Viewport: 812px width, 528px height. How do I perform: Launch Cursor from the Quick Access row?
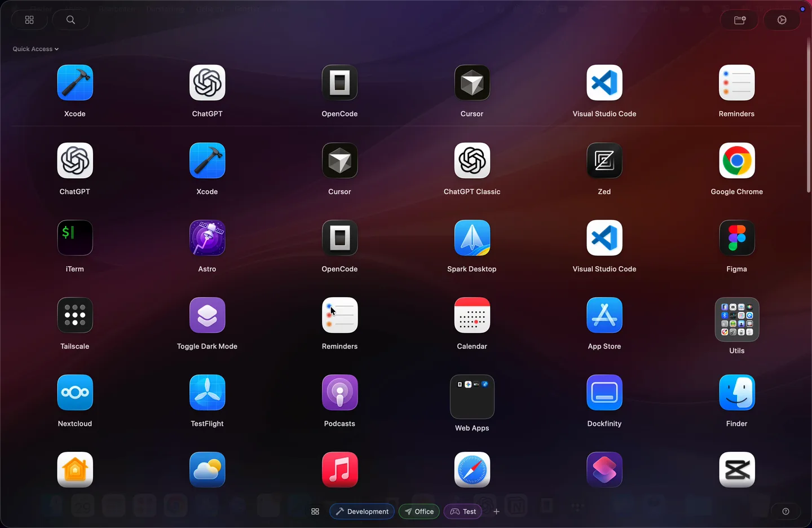tap(472, 83)
